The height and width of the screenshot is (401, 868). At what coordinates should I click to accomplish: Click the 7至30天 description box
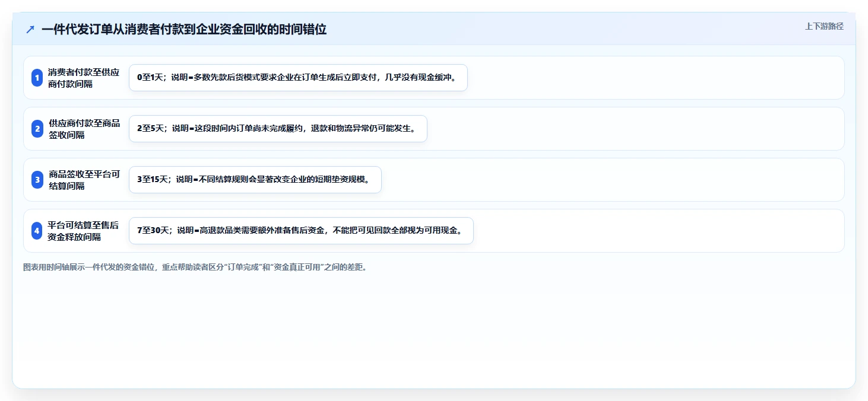tap(301, 231)
